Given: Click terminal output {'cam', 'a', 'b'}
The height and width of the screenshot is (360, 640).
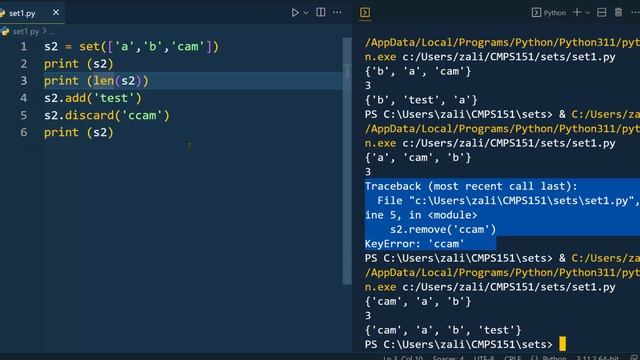Looking at the screenshot, I should (x=418, y=302).
